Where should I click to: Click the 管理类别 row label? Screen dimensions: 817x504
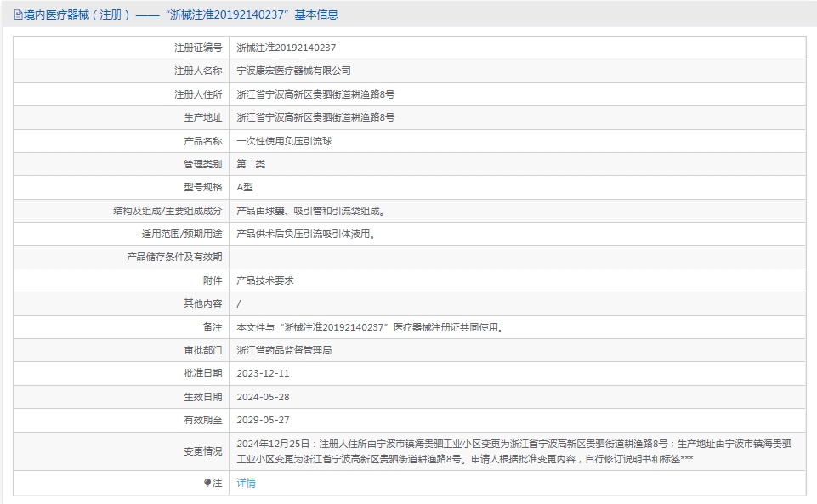pyautogui.click(x=202, y=164)
